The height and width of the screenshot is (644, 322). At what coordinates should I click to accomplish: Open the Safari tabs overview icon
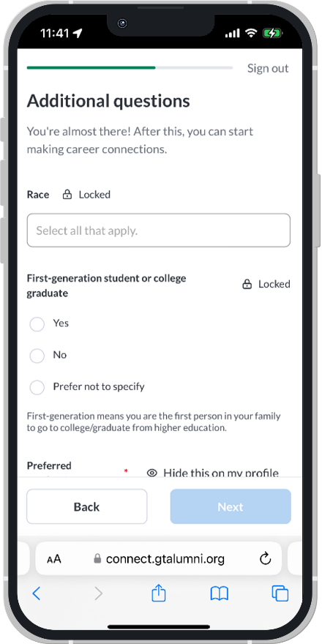280,594
